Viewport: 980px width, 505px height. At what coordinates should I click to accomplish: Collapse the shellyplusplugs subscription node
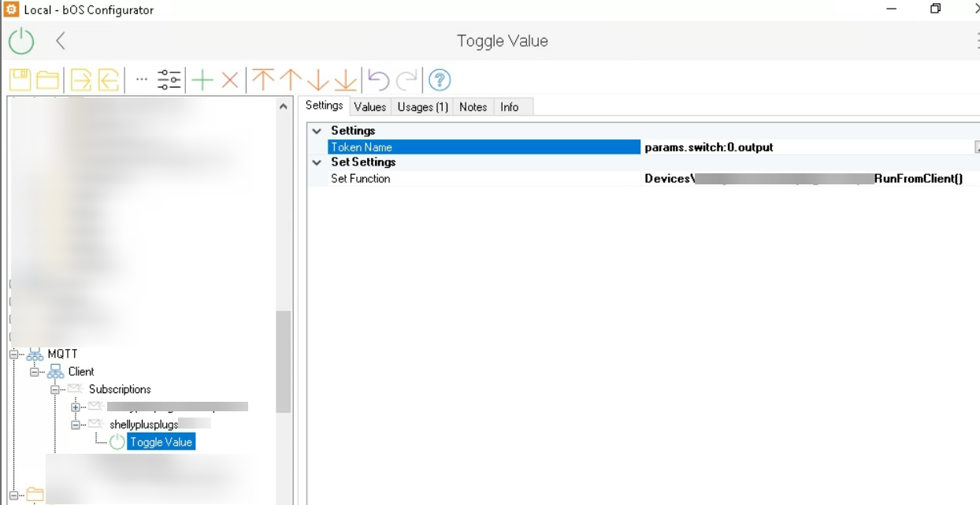[x=76, y=425]
